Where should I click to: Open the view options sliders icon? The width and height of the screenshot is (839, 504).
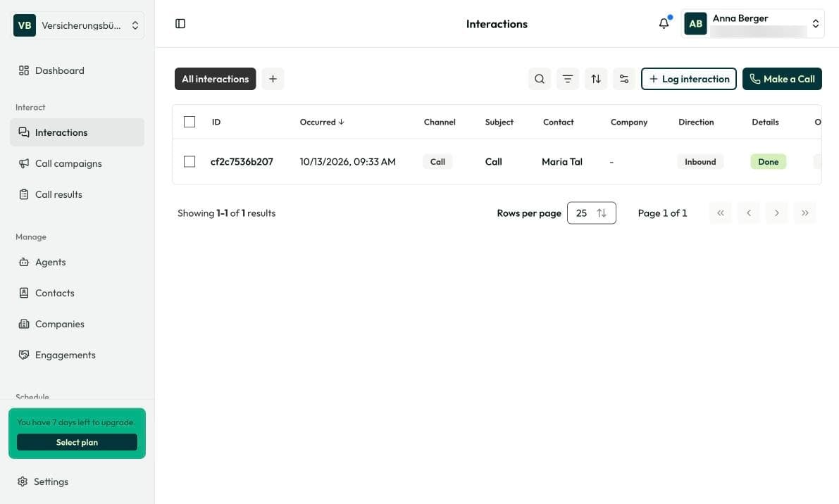(x=624, y=79)
